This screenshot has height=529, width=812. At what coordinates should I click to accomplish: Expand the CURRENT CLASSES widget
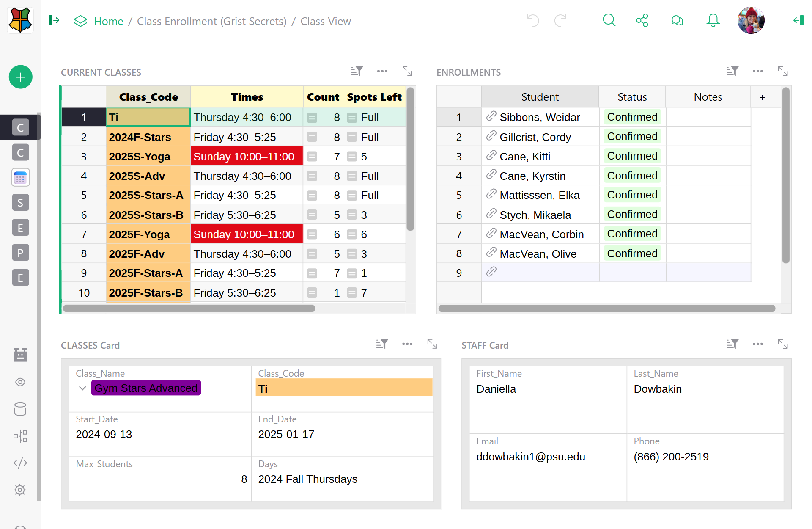tap(407, 71)
